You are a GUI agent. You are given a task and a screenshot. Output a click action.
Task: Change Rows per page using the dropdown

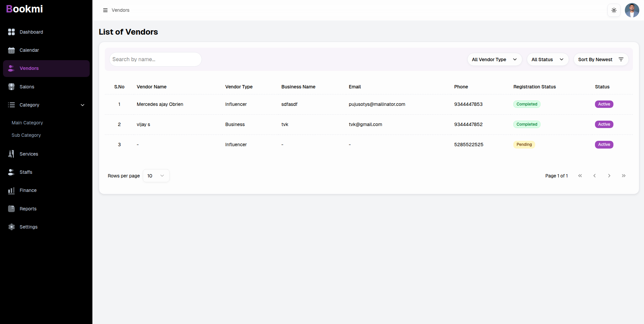click(156, 175)
